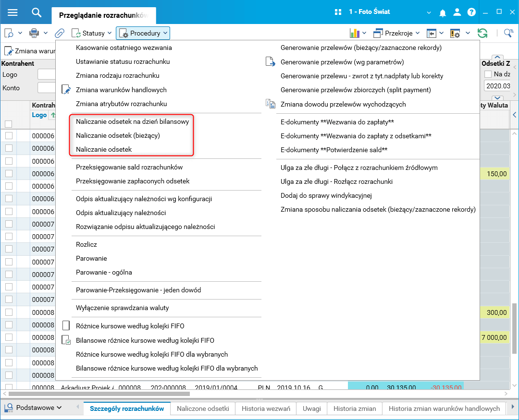519x420 pixels.
Task: Select Naliczanie odsetek na dzień bilansowy
Action: [133, 121]
